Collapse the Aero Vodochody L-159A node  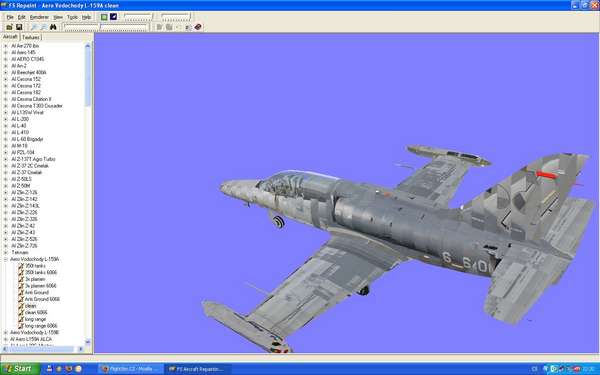(5, 259)
